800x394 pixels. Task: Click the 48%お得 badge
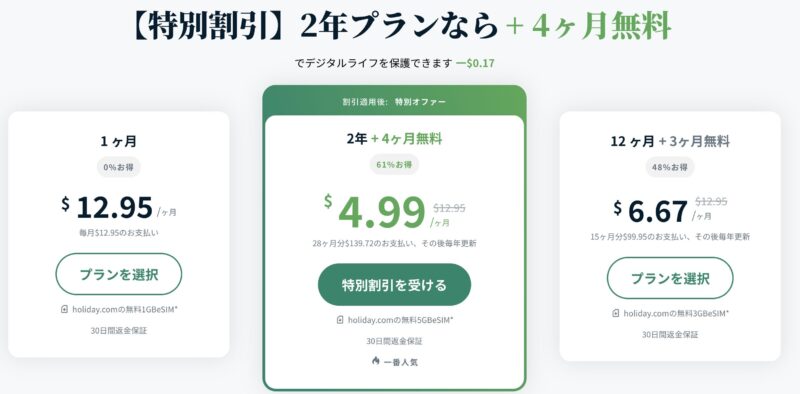coord(670,166)
